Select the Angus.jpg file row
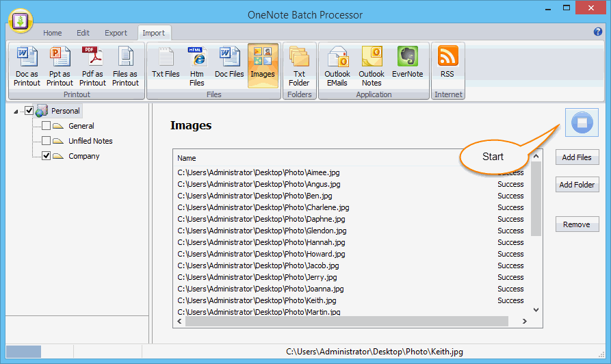Viewport: 611px width, 364px height. coord(352,184)
